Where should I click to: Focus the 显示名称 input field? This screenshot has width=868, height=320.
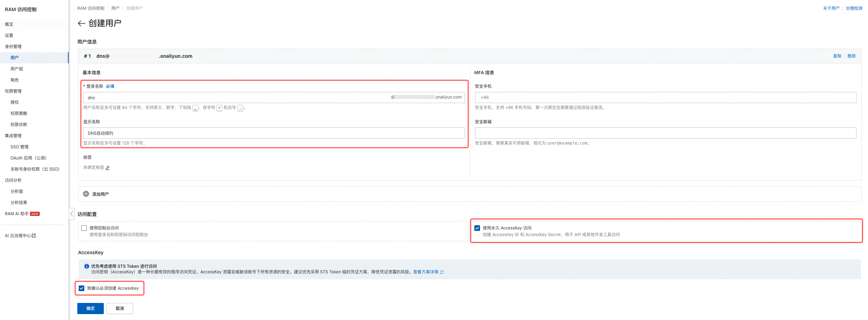(x=274, y=133)
